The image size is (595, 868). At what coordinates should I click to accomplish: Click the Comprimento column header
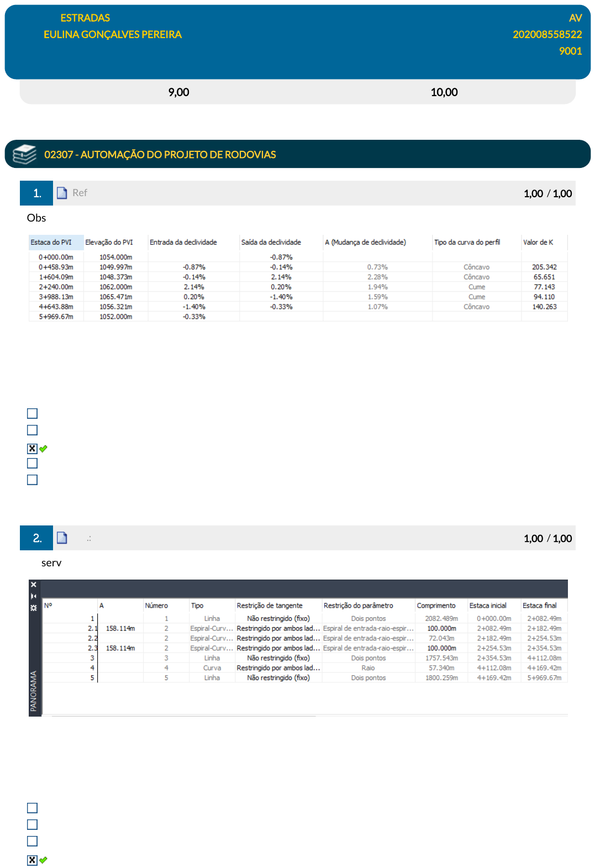pyautogui.click(x=436, y=606)
